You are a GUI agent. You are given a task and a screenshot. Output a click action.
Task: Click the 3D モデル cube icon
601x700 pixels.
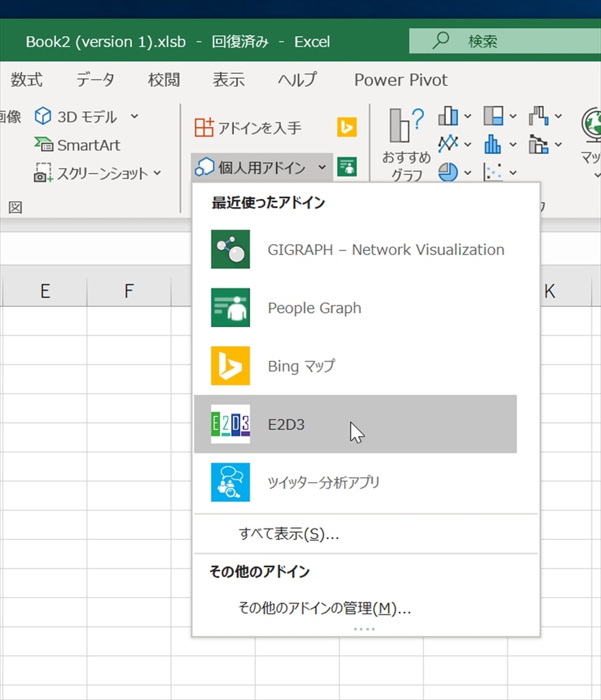[43, 116]
